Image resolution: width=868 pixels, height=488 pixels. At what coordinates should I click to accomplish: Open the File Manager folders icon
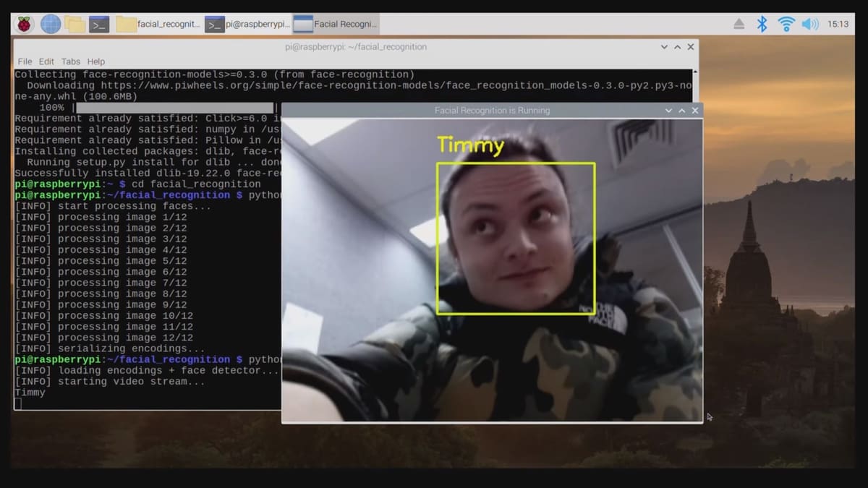75,24
